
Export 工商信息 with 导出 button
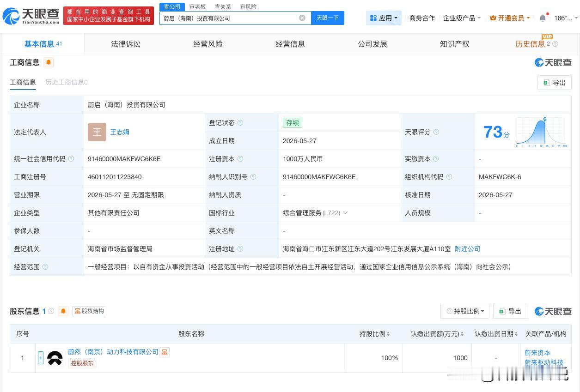pyautogui.click(x=555, y=83)
